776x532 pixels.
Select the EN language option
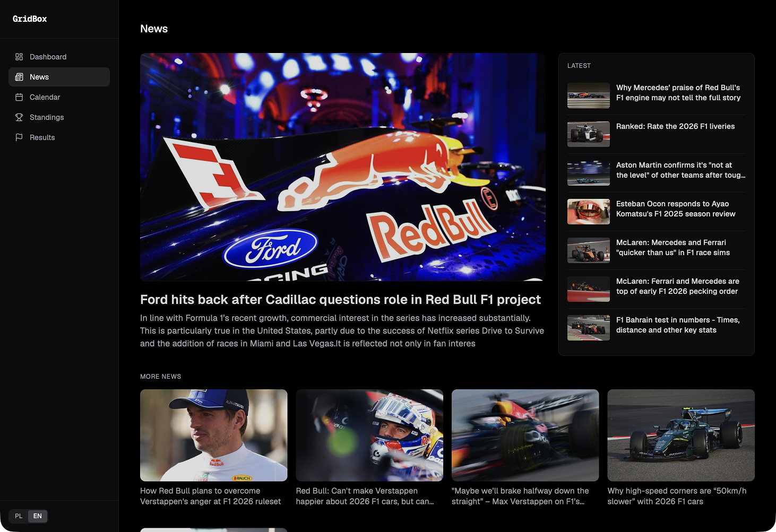coord(37,516)
